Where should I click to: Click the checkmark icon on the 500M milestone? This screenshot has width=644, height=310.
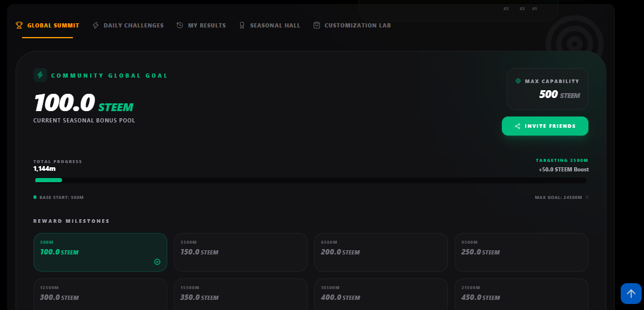[x=157, y=262]
